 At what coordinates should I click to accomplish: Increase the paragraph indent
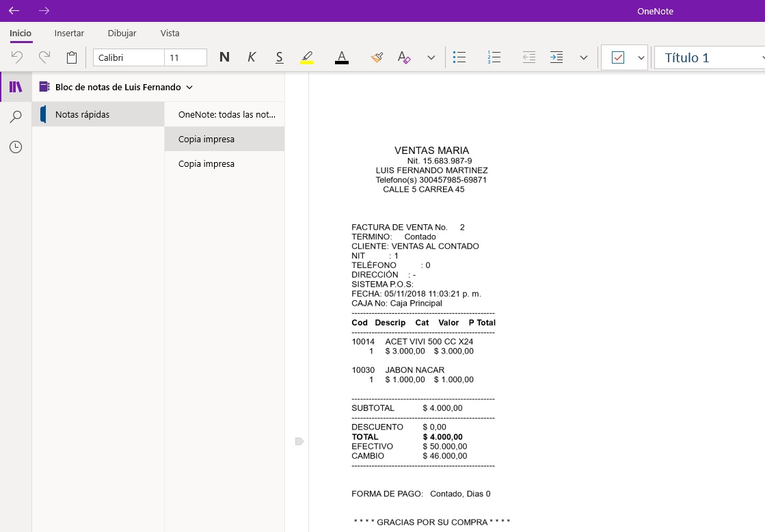(556, 57)
